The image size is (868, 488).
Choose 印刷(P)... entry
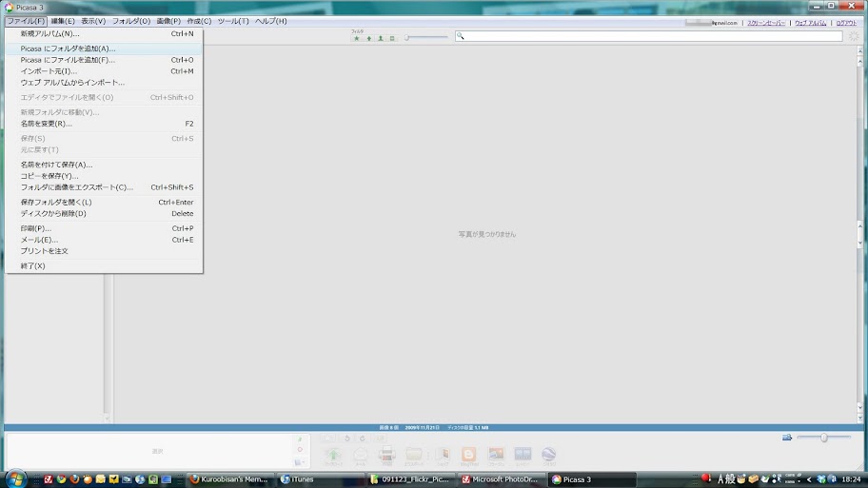[104, 228]
